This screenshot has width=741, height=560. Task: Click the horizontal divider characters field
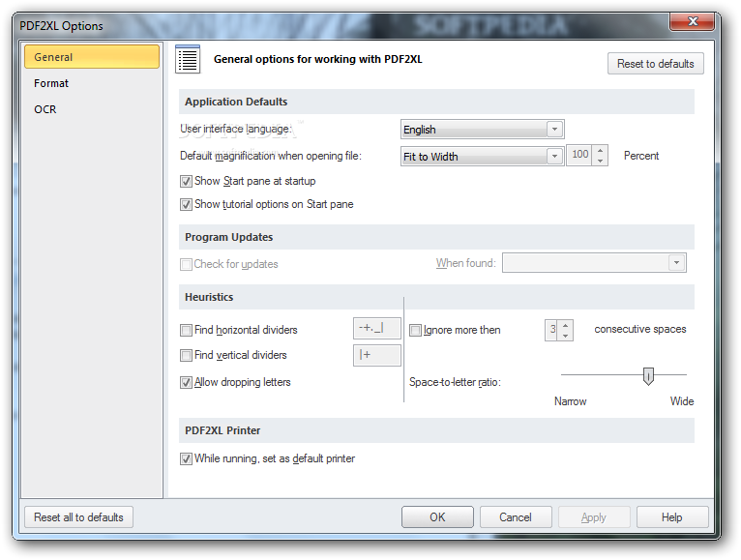(x=377, y=328)
